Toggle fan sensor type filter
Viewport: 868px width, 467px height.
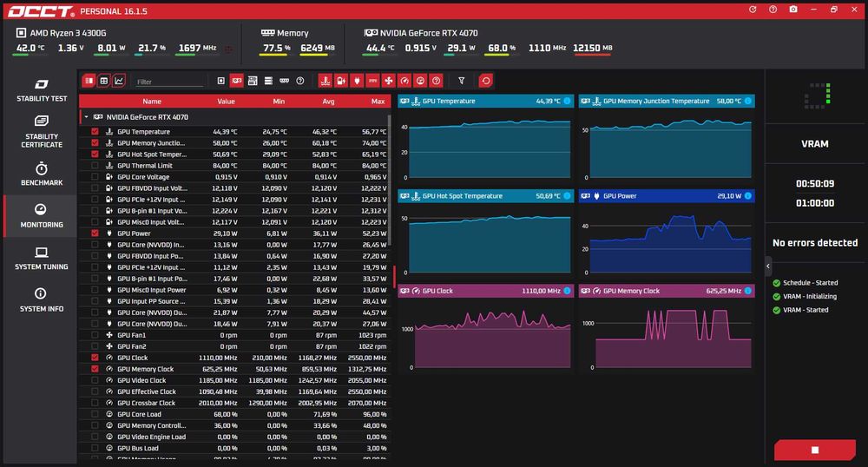(x=389, y=81)
